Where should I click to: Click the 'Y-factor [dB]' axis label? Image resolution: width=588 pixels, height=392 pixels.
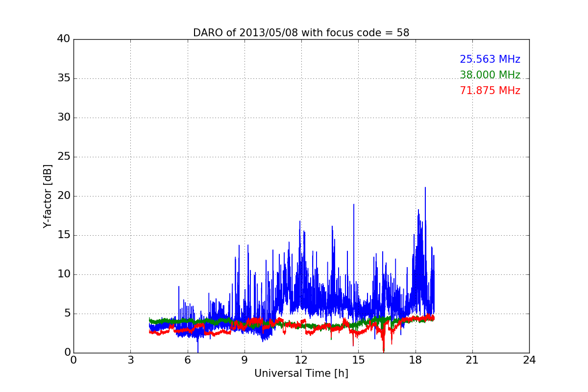tap(48, 196)
